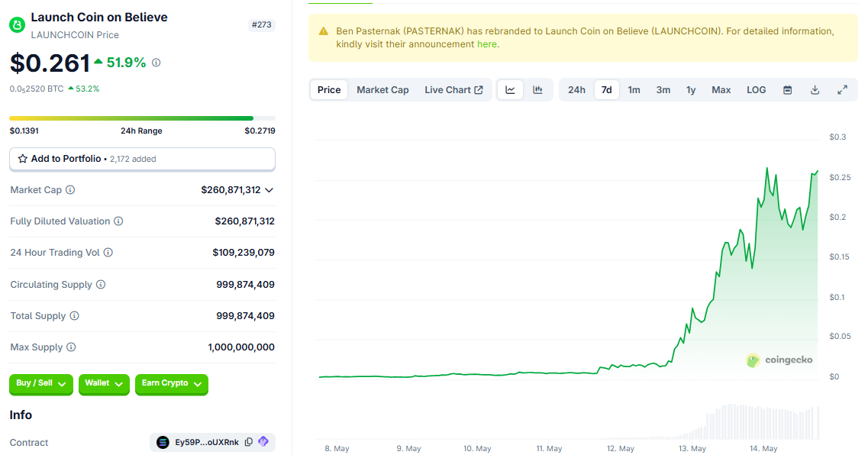Open the Wallet dropdown
This screenshot has height=455, width=868.
tap(104, 383)
